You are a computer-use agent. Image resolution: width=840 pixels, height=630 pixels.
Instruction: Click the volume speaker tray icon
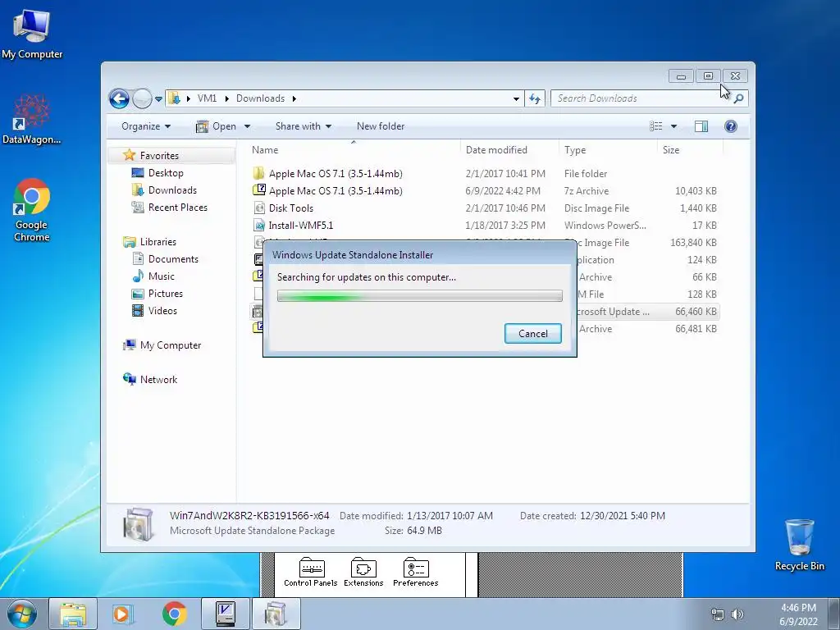pyautogui.click(x=737, y=614)
